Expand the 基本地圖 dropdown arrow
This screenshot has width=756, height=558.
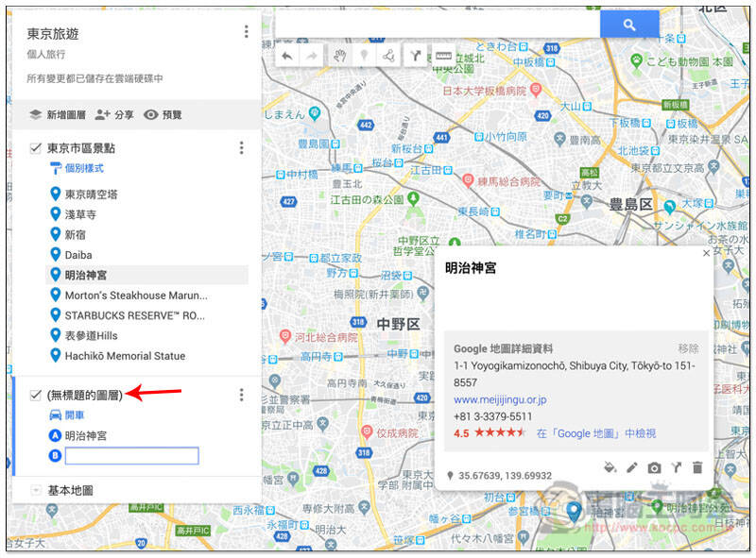click(35, 490)
